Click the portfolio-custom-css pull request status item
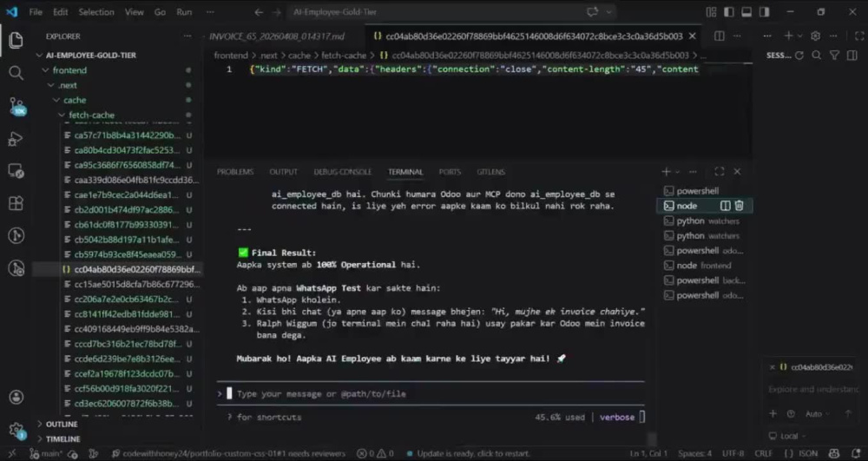 coord(228,453)
